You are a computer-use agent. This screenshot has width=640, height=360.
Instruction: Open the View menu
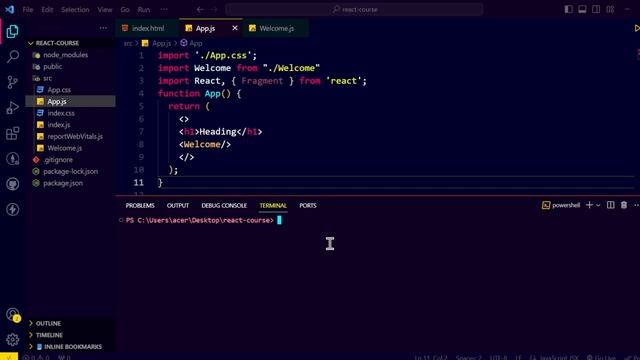[104, 9]
